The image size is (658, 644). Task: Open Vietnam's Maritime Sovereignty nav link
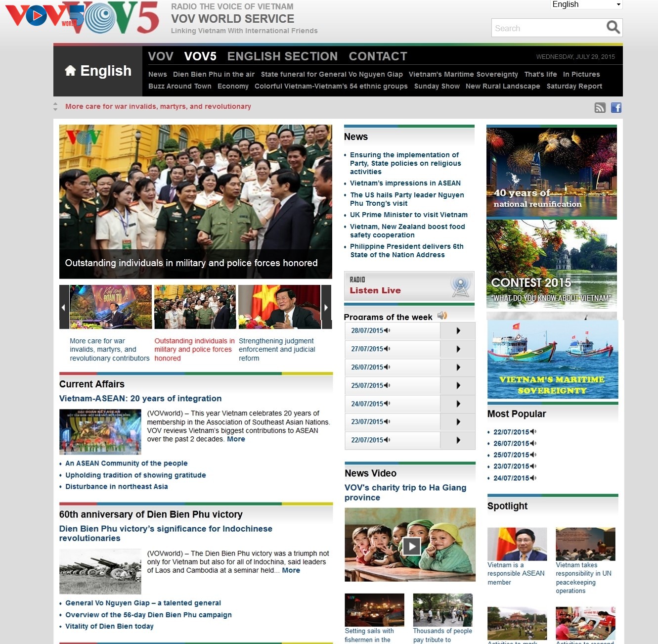(x=463, y=74)
